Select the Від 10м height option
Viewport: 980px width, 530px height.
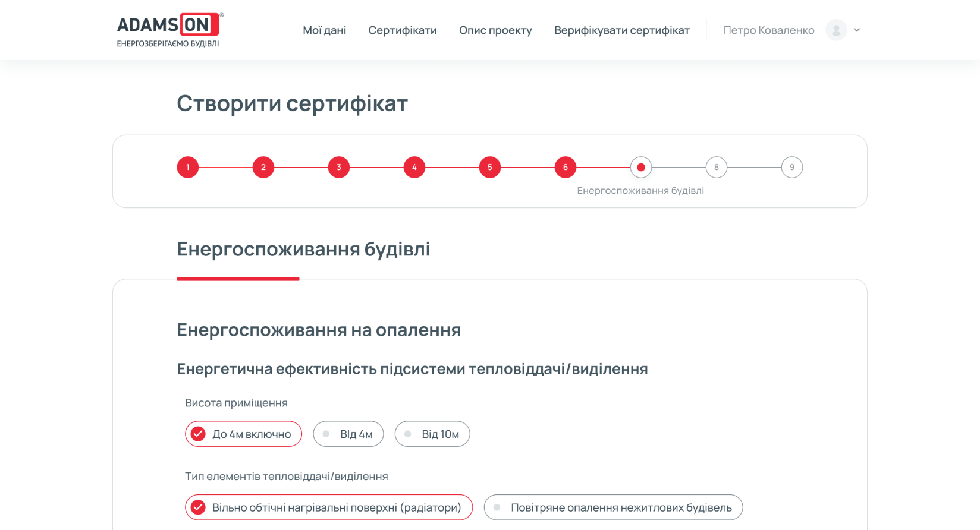432,434
